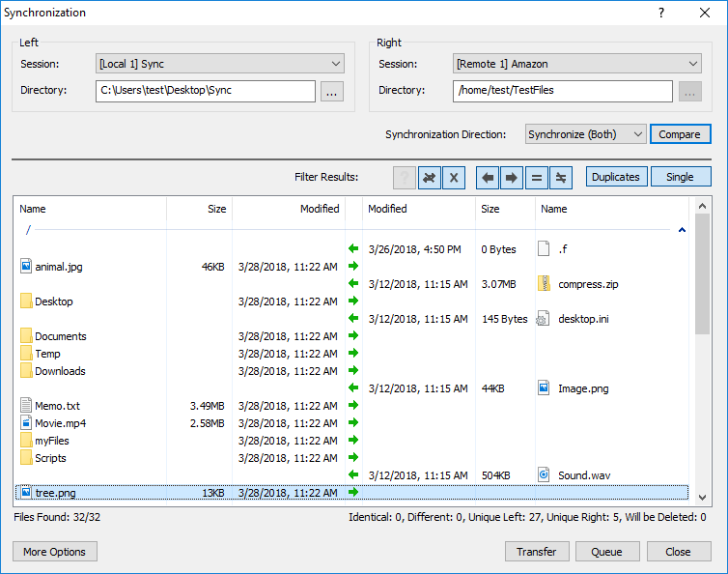Browse for the left directory
The image size is (728, 574).
[x=331, y=92]
